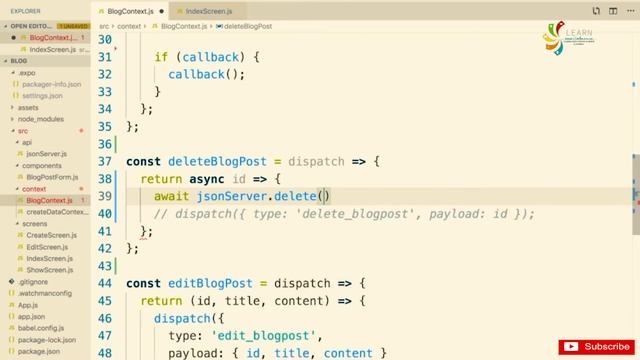This screenshot has height=360, width=640.
Task: Click 'BlogContext.js' in the breadcrumb
Action: pyautogui.click(x=184, y=26)
